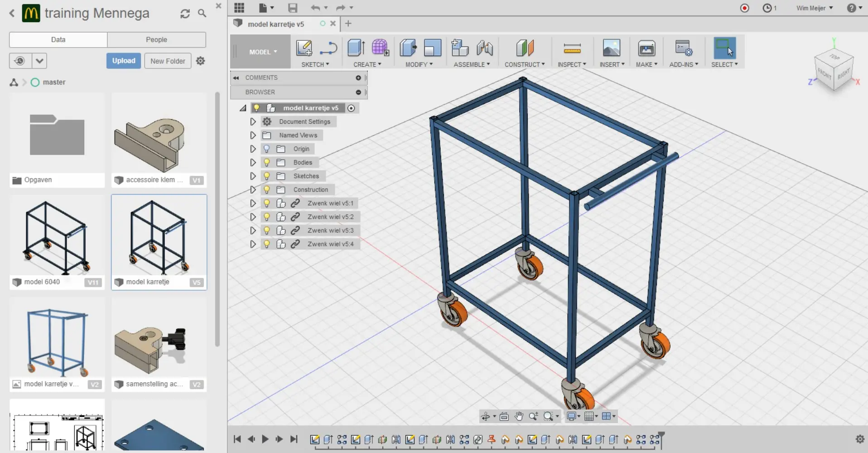Click the Redo arrow
Viewport: 868px width, 453px height.
click(x=341, y=8)
